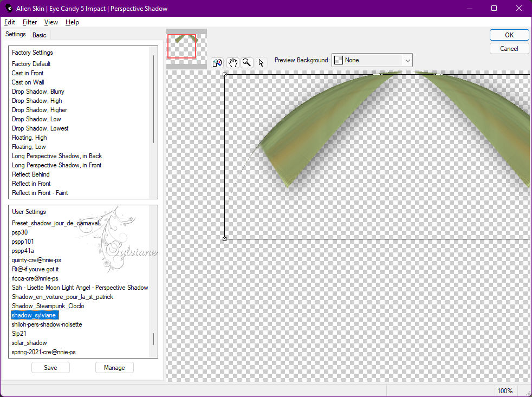The height and width of the screenshot is (397, 532).
Task: Select the top-left shadow transform handle
Action: point(225,75)
